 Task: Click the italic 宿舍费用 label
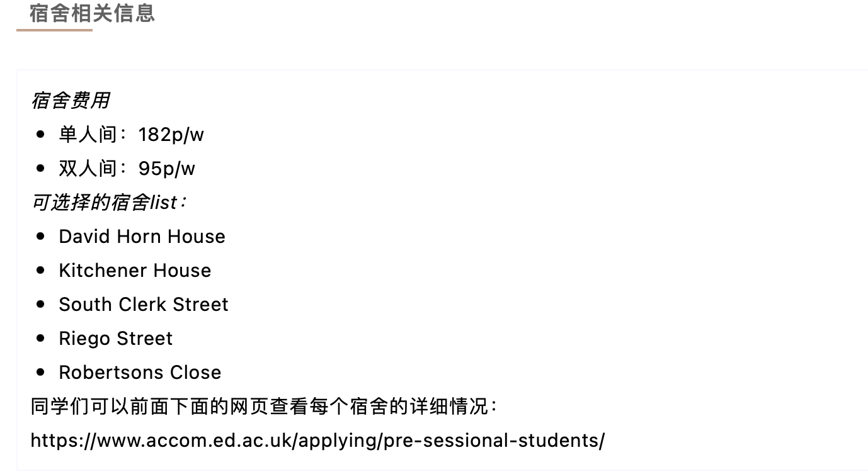(x=71, y=100)
